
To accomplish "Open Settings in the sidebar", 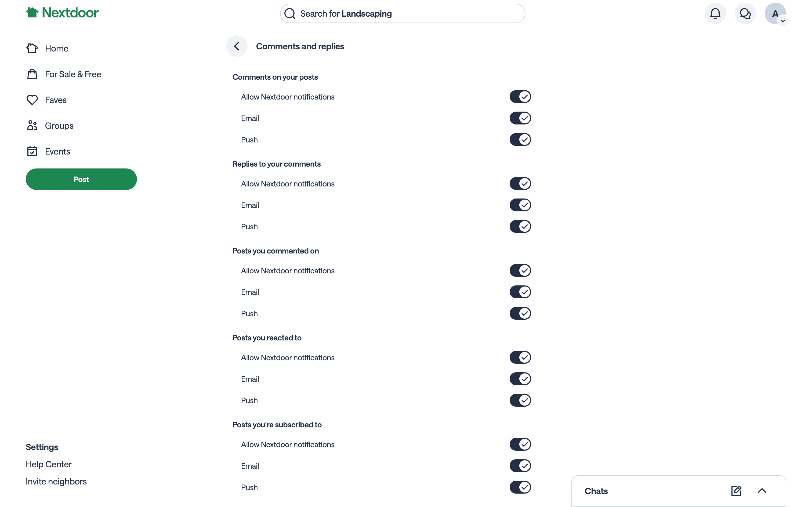I will [42, 447].
